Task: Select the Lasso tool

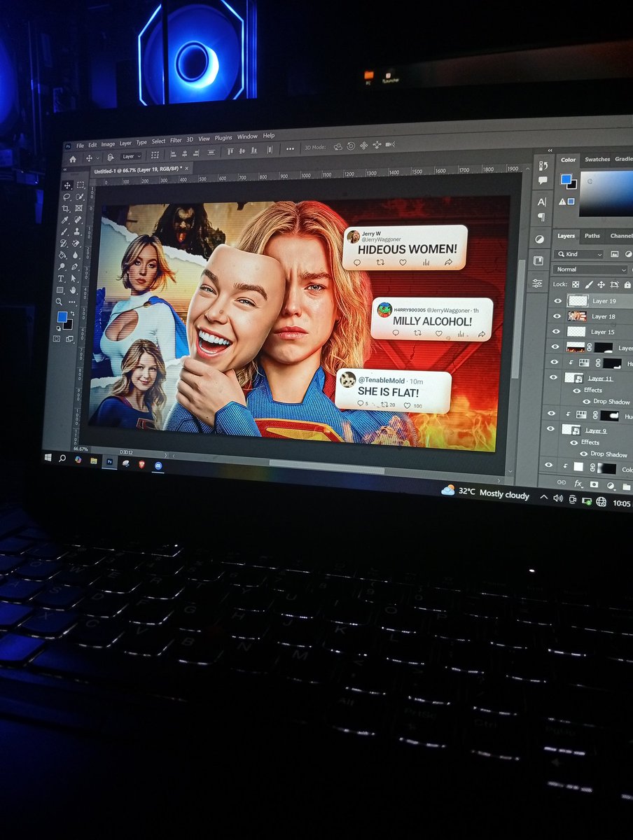Action: (x=67, y=197)
